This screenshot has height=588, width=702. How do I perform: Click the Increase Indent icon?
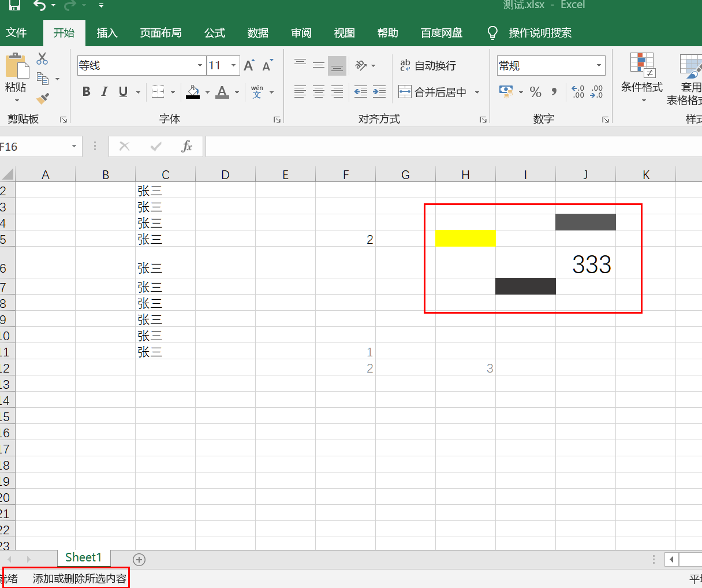(379, 92)
